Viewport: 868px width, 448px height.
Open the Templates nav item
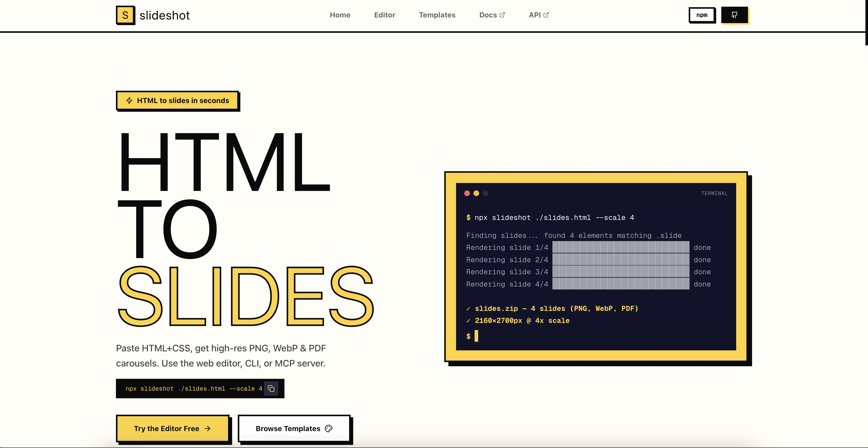click(x=437, y=15)
